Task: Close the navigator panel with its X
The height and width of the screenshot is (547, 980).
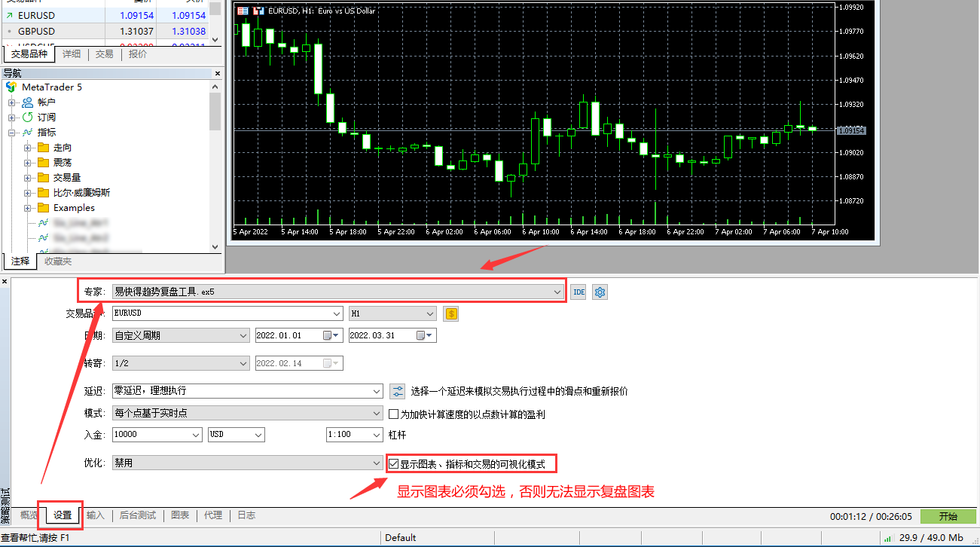Action: [218, 73]
